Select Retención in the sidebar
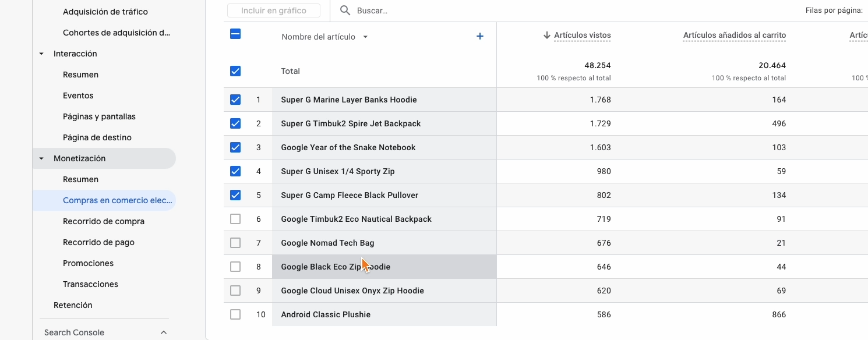 [x=73, y=305]
